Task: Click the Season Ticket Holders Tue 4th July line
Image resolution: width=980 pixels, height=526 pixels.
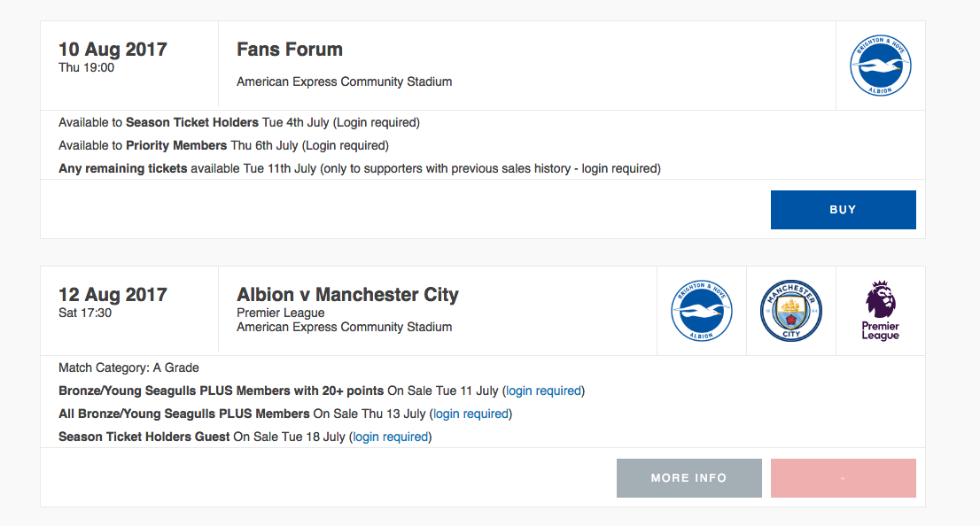Action: click(239, 122)
